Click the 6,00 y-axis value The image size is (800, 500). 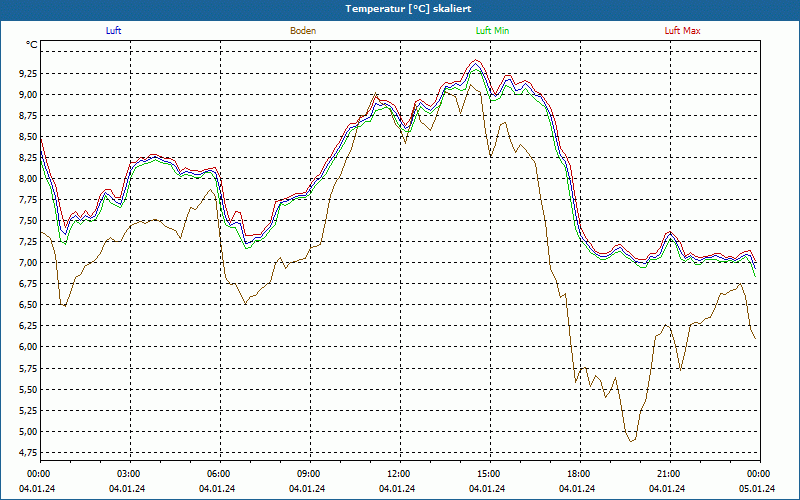(28, 347)
